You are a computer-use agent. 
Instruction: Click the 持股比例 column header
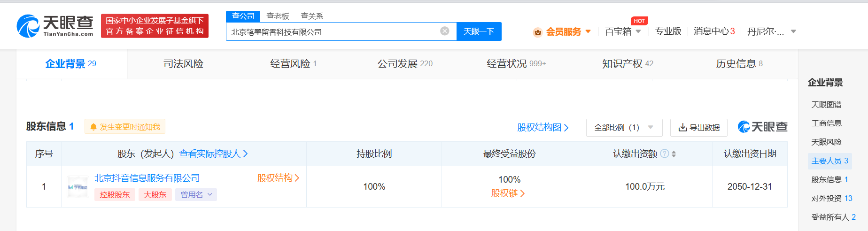click(x=374, y=154)
